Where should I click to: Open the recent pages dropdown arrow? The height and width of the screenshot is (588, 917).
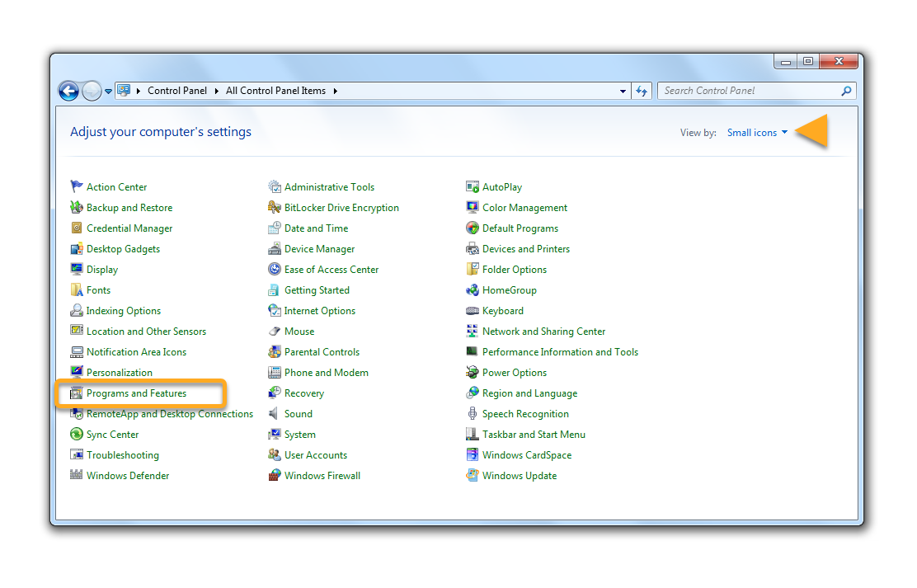[108, 92]
